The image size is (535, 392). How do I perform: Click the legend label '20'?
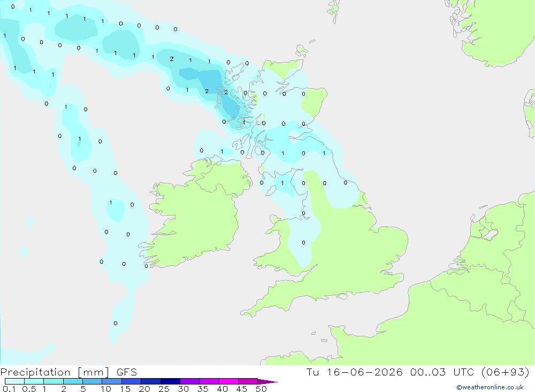[144, 389]
